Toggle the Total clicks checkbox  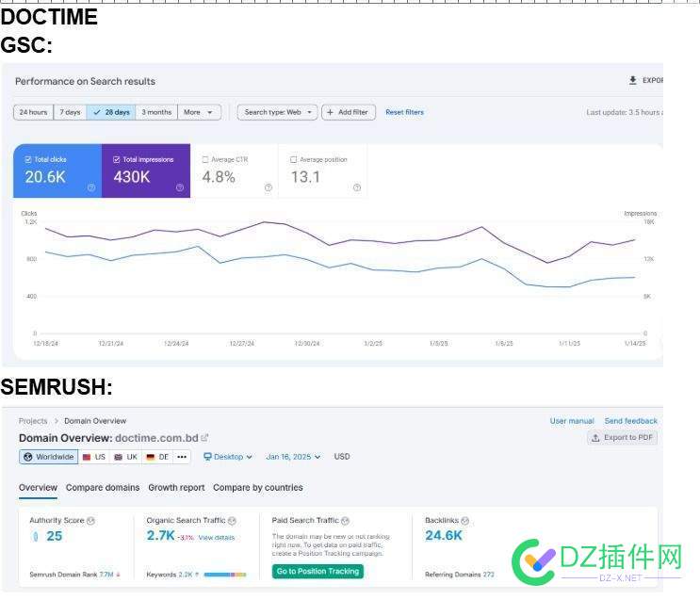27,159
